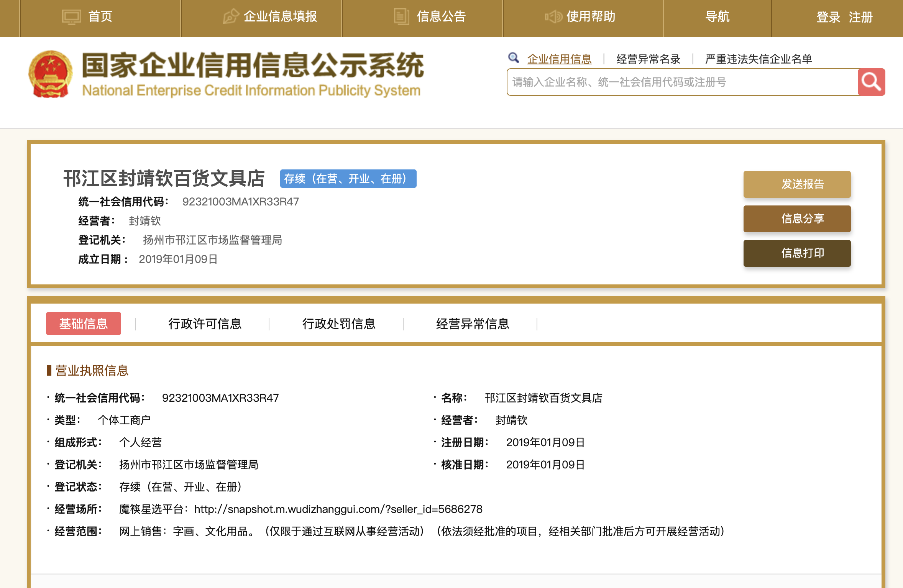
Task: Click the 发送报告 button
Action: pos(797,184)
